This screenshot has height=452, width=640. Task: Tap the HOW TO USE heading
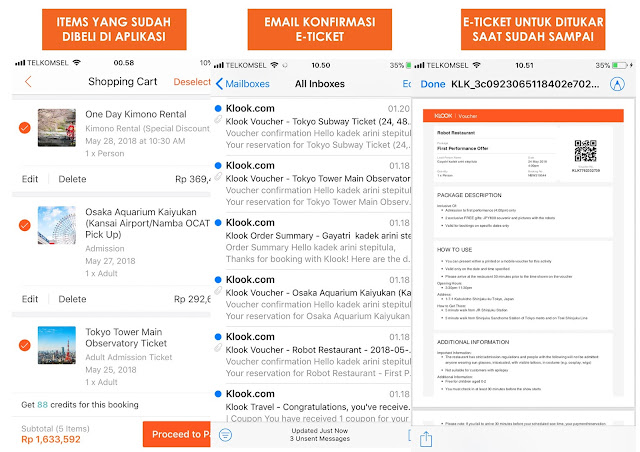454,249
